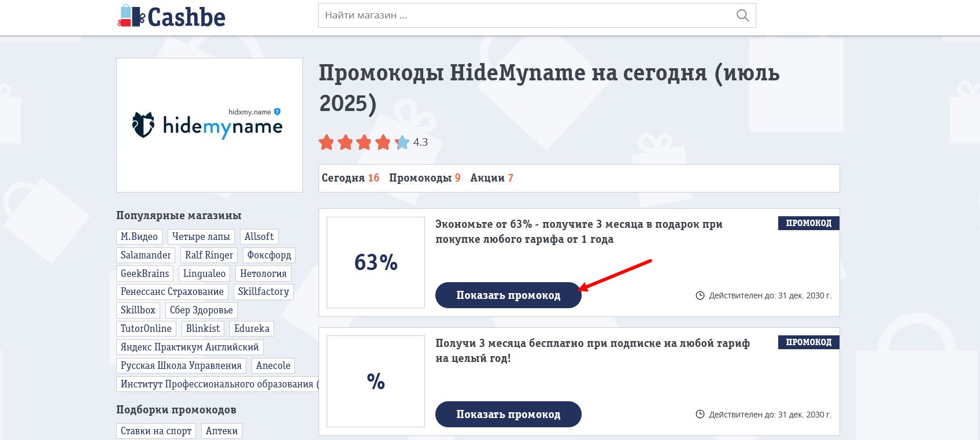Open the Skillbox store link

coord(138,310)
